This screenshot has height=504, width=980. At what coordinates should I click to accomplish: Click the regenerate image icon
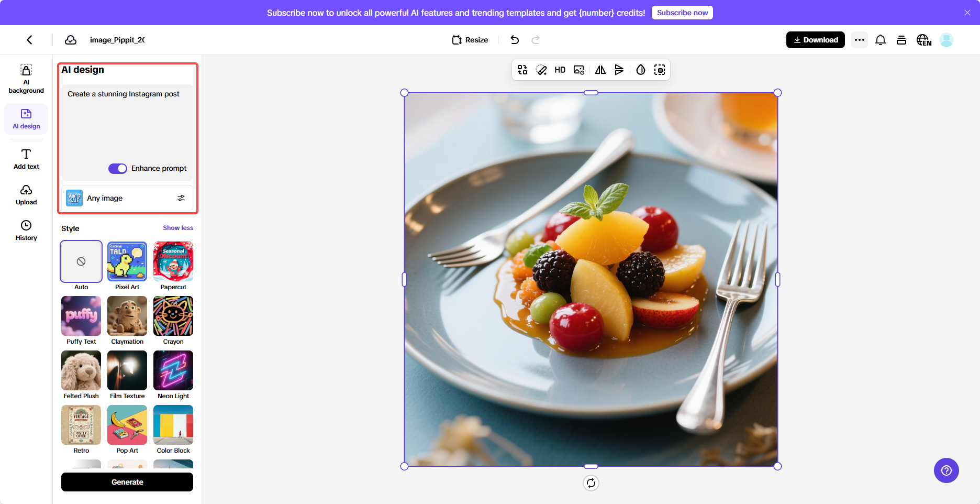point(579,70)
